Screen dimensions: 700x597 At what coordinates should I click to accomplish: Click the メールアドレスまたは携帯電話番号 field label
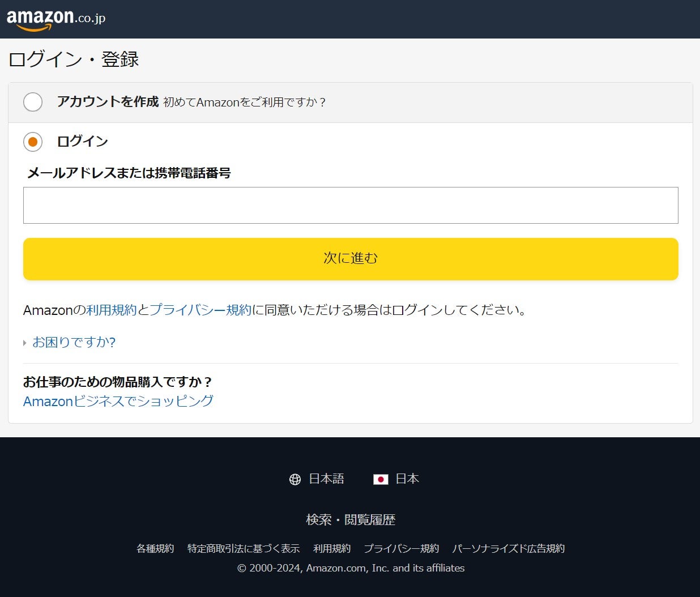129,173
